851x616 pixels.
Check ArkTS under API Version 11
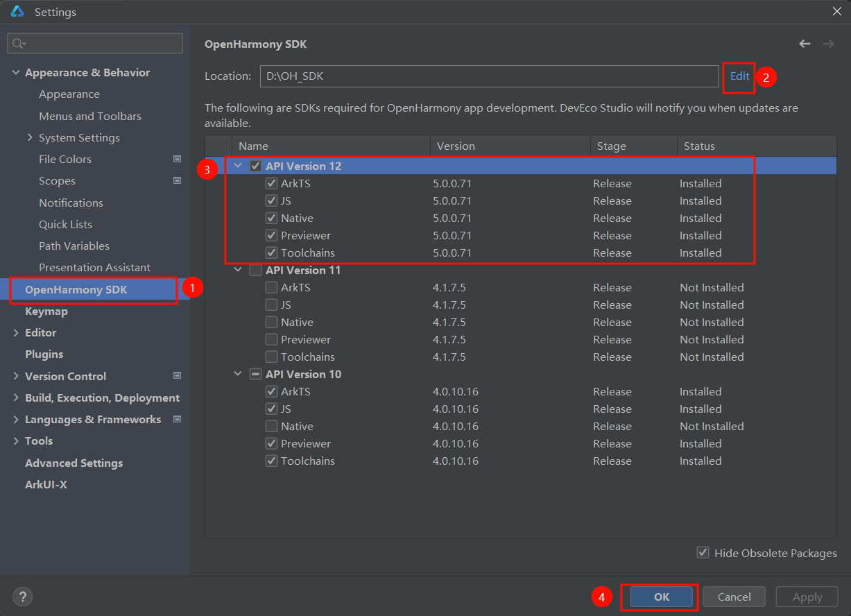point(271,288)
